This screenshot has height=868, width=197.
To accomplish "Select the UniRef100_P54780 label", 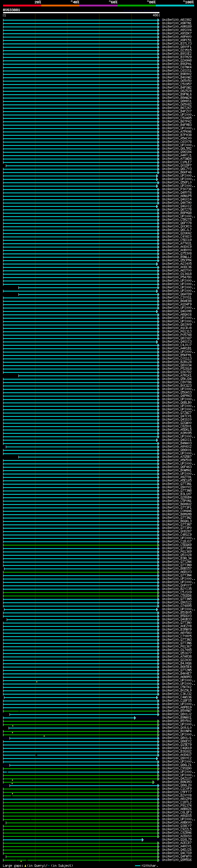I will click(176, 277).
